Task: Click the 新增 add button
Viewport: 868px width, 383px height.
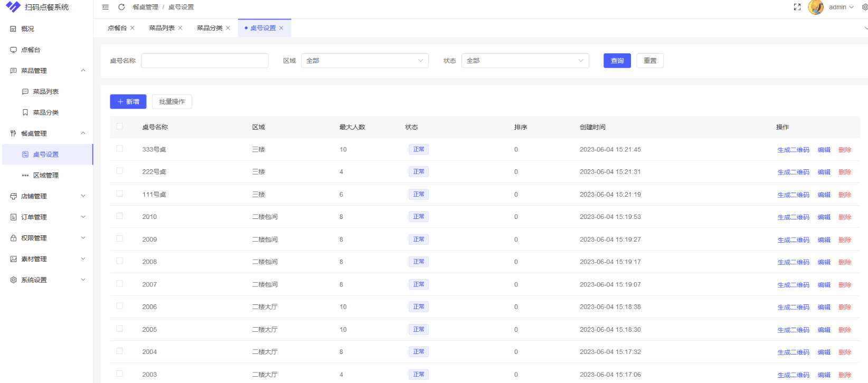Action: pos(128,102)
